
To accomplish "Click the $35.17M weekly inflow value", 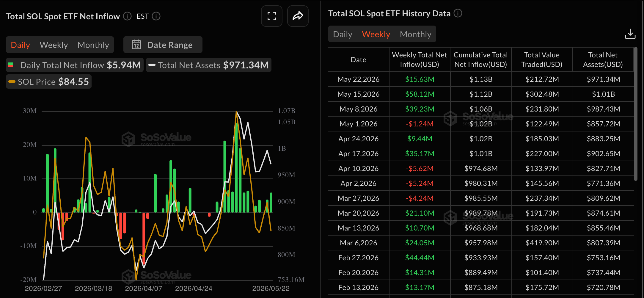I will pyautogui.click(x=420, y=153).
